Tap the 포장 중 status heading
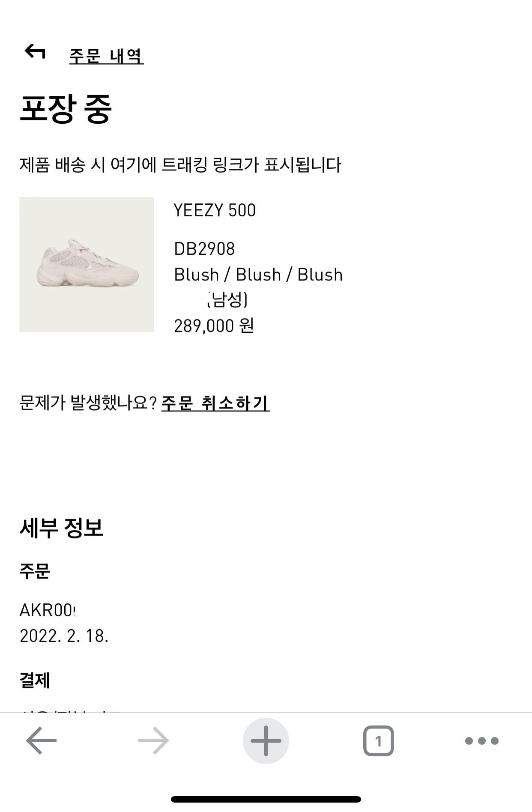This screenshot has height=812, width=532. point(66,109)
